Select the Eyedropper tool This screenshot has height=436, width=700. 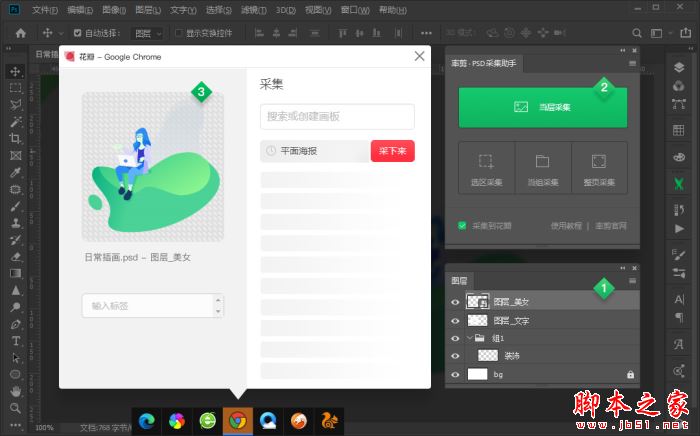16,172
